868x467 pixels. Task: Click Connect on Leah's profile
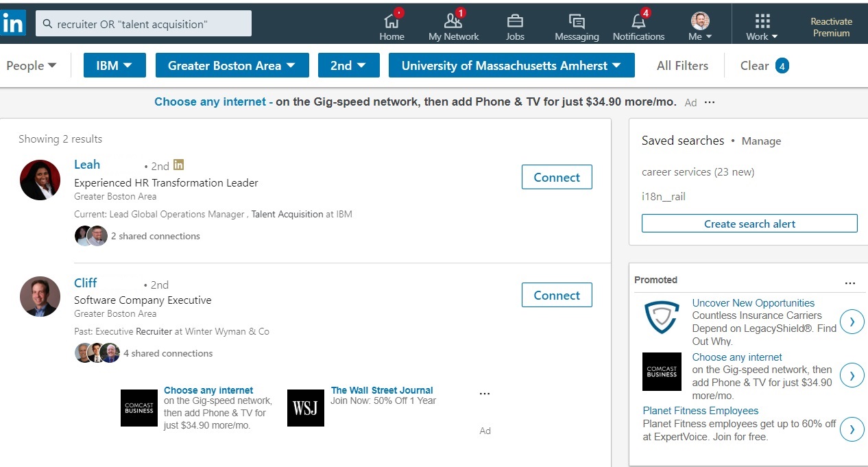[556, 177]
